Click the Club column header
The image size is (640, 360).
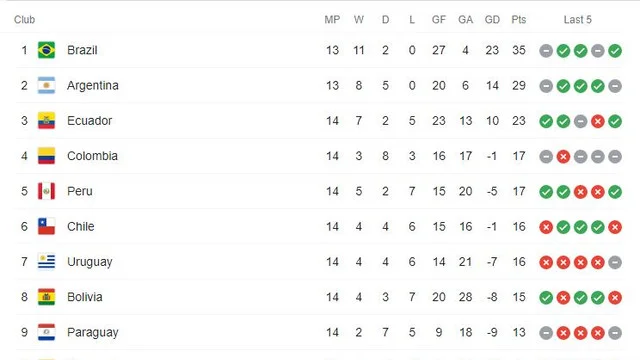coord(24,20)
